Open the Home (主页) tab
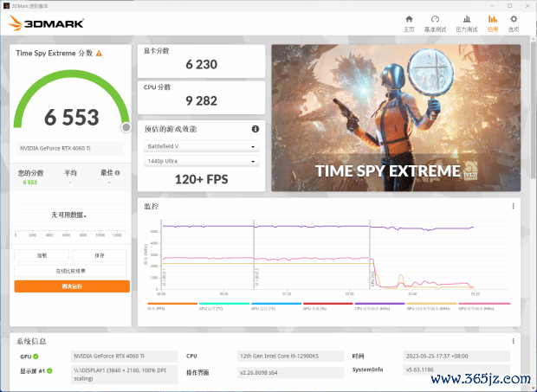The width and height of the screenshot is (537, 392). (409, 23)
